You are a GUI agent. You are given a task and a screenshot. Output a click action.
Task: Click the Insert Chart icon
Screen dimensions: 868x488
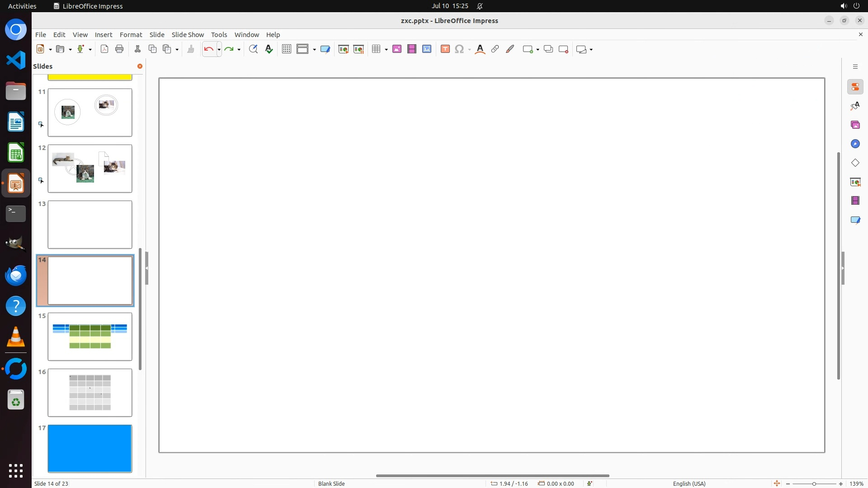(x=427, y=49)
